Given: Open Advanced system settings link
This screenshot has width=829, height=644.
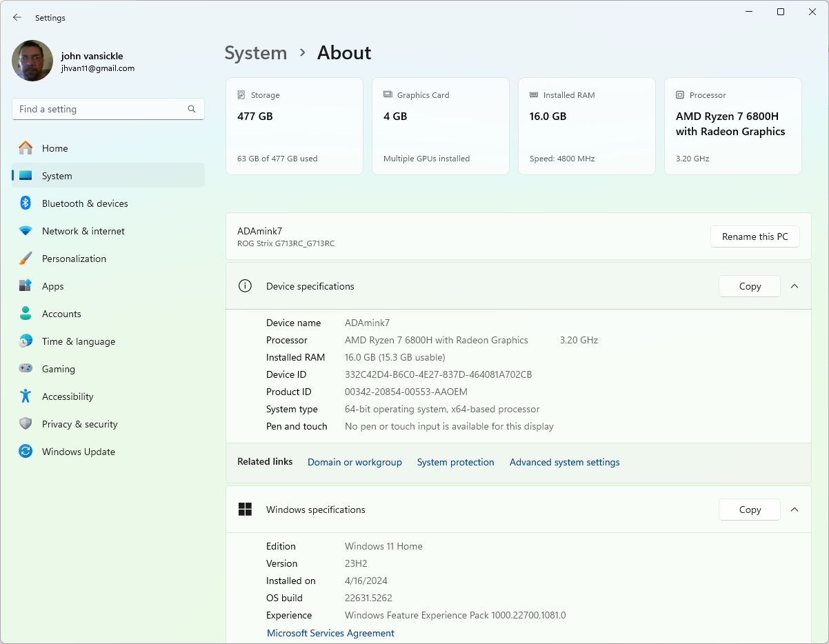Looking at the screenshot, I should click(565, 462).
